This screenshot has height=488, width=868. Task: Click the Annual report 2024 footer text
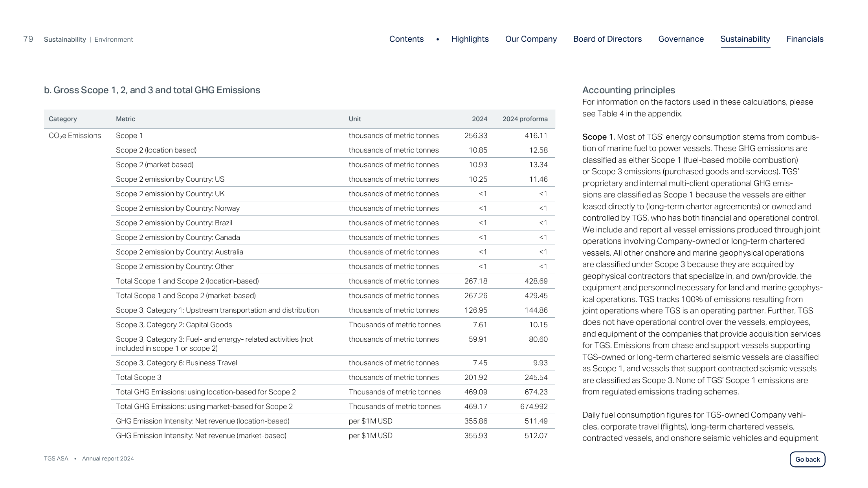coord(108,459)
